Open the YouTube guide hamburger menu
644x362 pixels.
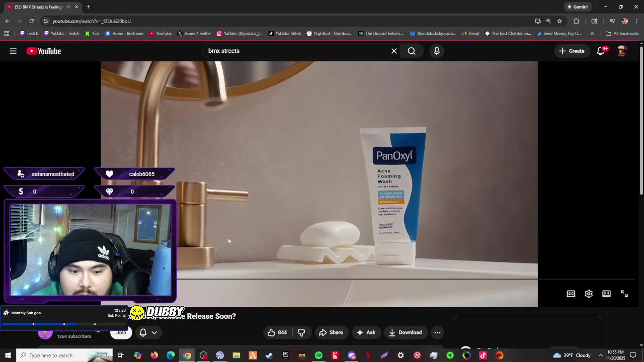[x=13, y=51]
